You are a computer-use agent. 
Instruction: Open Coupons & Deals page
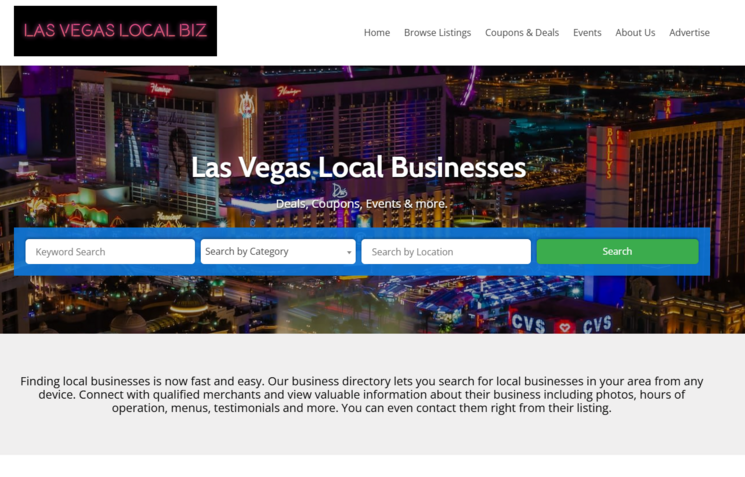click(522, 33)
